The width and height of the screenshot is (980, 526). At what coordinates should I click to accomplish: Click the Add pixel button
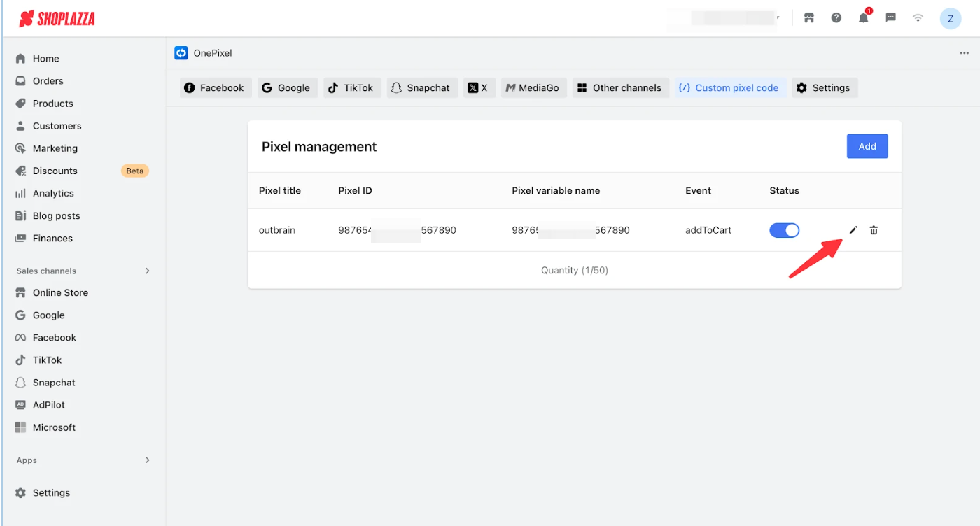point(867,146)
